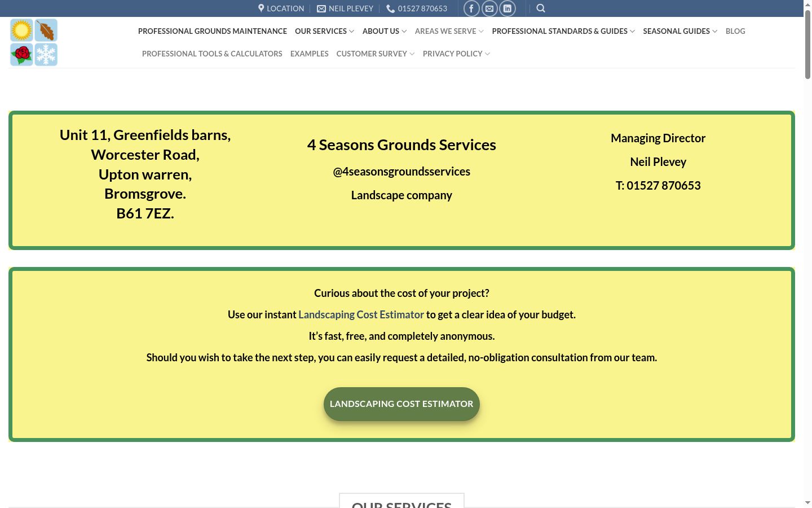Click the Worcester Road address line
Image resolution: width=812 pixels, height=508 pixels.
click(145, 155)
